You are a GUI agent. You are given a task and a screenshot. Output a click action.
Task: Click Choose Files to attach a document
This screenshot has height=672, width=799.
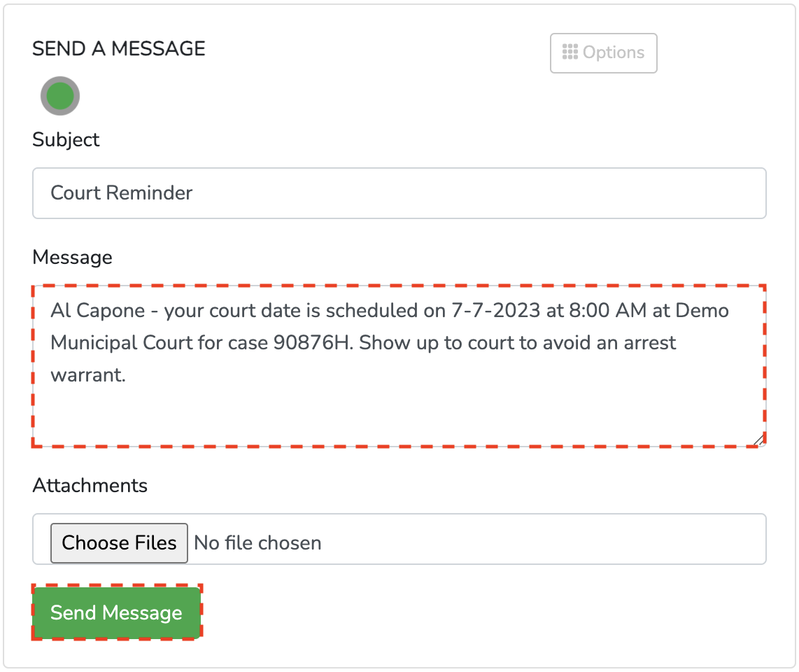pyautogui.click(x=118, y=542)
